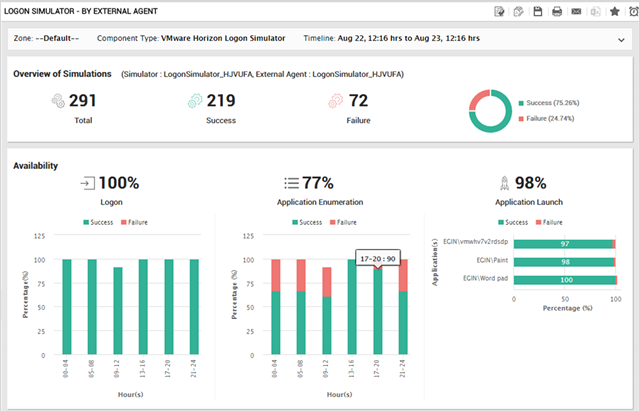The image size is (640, 412).
Task: Click the edit report icon with pencil
Action: click(x=499, y=11)
